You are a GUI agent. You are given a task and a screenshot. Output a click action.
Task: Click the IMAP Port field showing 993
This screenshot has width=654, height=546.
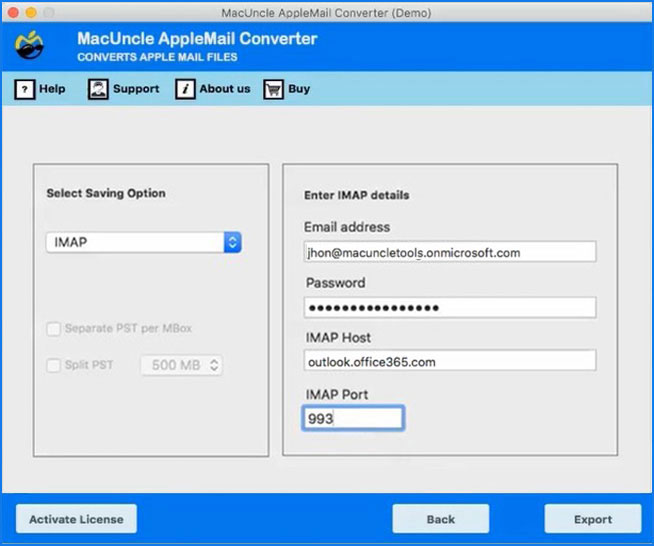(353, 418)
